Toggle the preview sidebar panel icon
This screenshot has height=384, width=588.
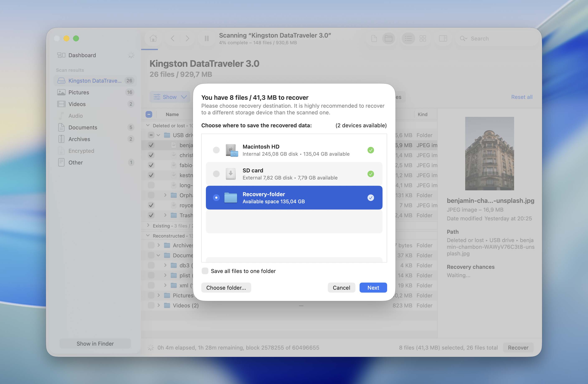pyautogui.click(x=443, y=38)
